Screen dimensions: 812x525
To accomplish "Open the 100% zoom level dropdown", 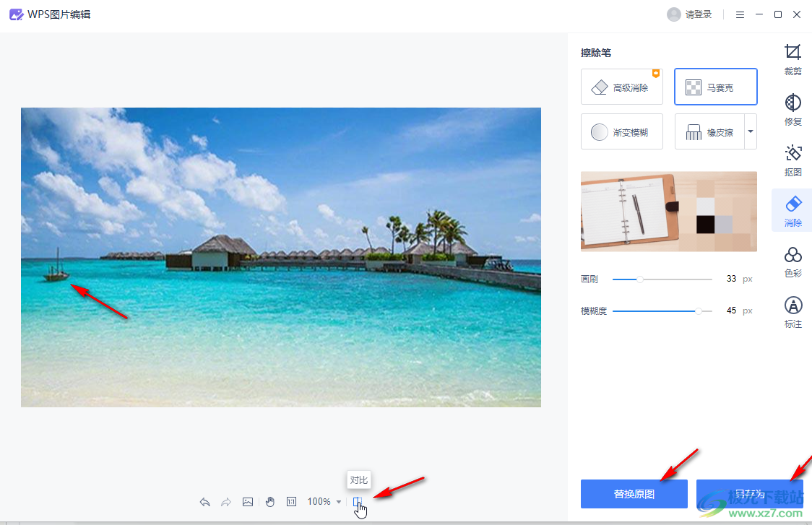I will tap(324, 502).
